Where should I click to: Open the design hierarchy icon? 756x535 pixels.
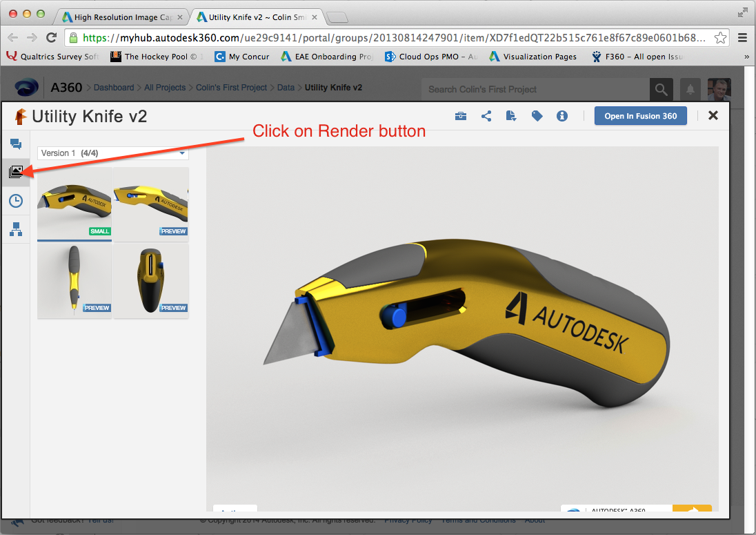pos(16,229)
